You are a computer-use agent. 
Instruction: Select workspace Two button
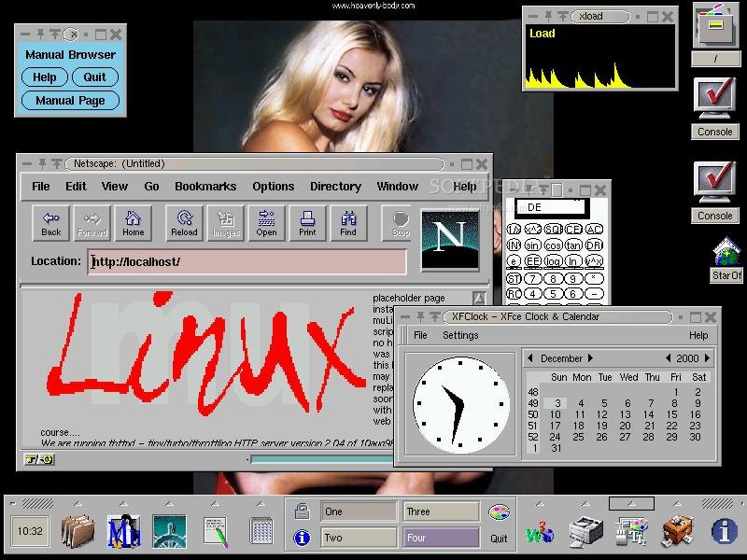pos(359,538)
